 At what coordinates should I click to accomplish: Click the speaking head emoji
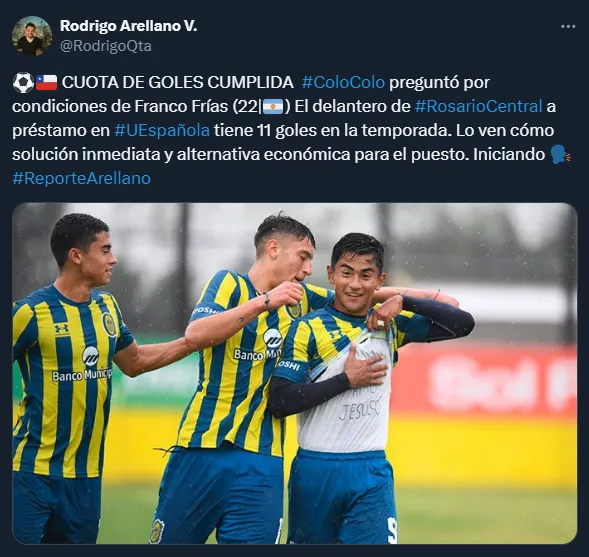tap(560, 154)
